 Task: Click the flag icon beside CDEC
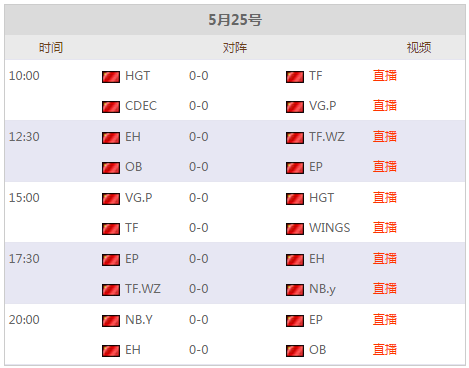click(111, 107)
